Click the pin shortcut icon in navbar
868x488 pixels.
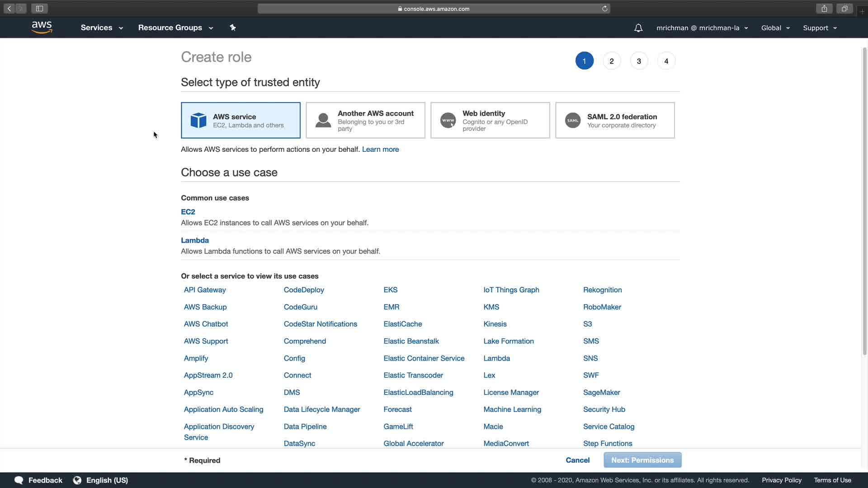click(x=233, y=28)
